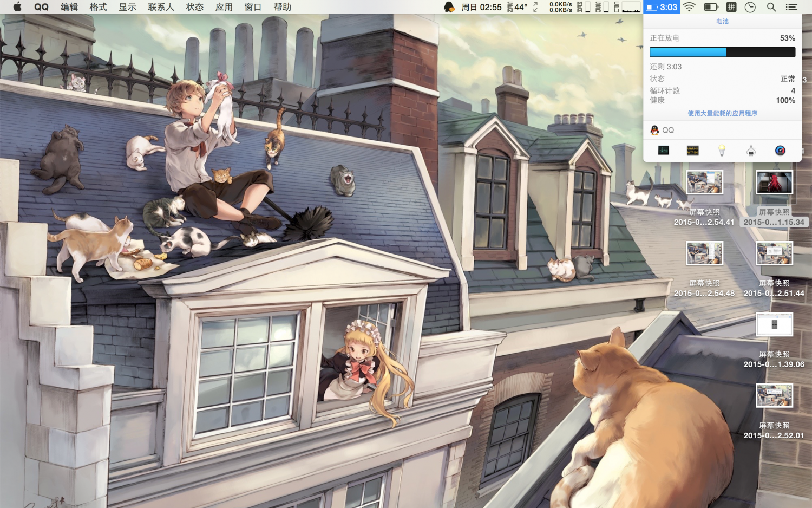Click the CPU usage graph in the menu bar

point(627,7)
